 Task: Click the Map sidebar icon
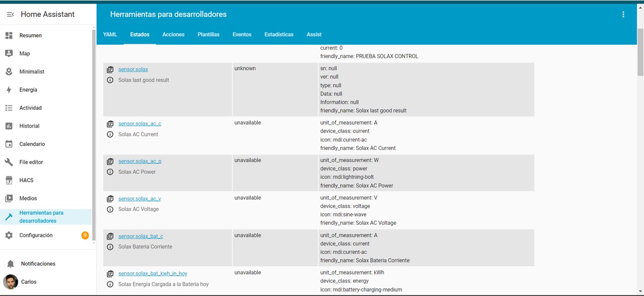9,53
